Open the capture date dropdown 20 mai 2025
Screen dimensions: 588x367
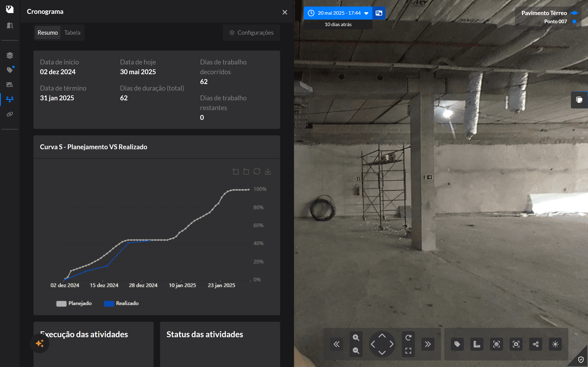(x=338, y=13)
